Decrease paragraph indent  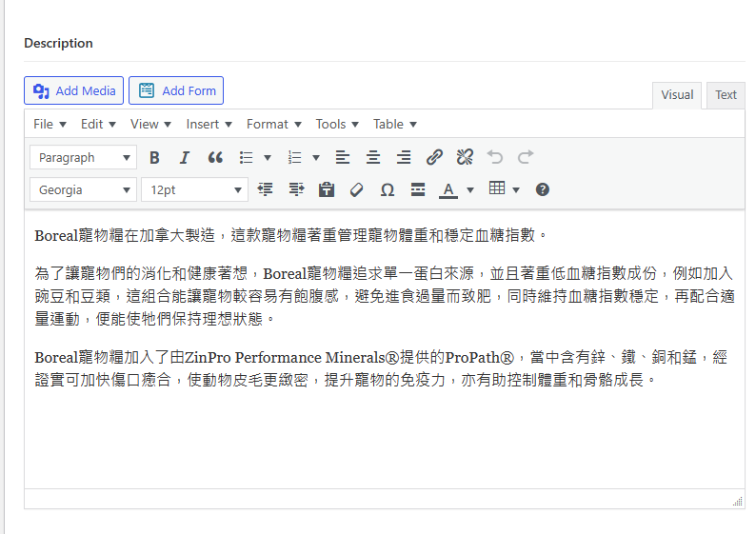(266, 189)
